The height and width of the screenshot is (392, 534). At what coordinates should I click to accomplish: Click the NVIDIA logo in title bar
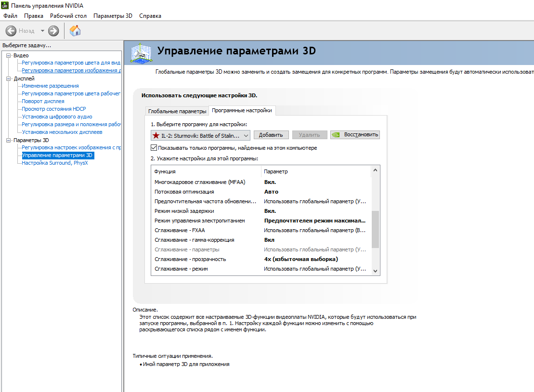[x=5, y=5]
